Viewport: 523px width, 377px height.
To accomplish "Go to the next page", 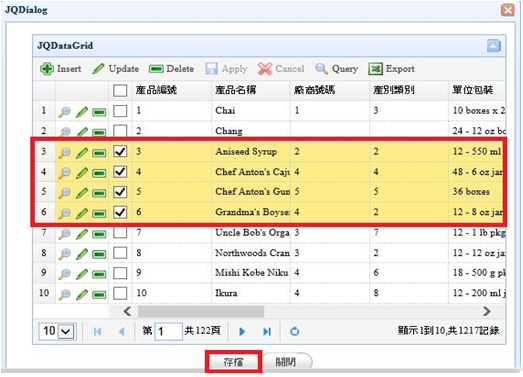I will [x=242, y=332].
